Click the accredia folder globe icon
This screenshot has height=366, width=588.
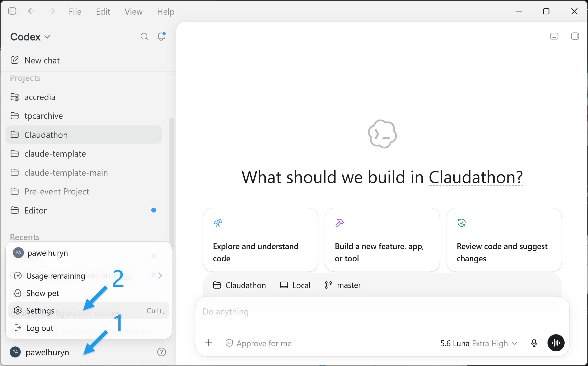15,97
